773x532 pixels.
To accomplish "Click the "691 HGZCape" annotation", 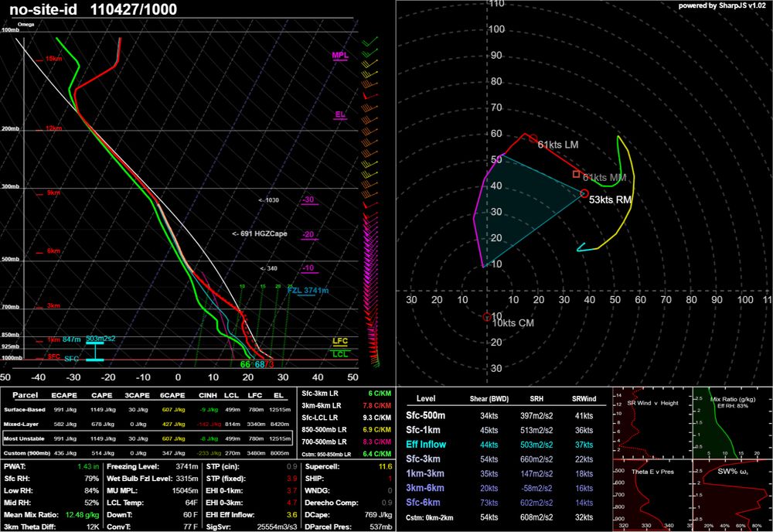I will 264,234.
